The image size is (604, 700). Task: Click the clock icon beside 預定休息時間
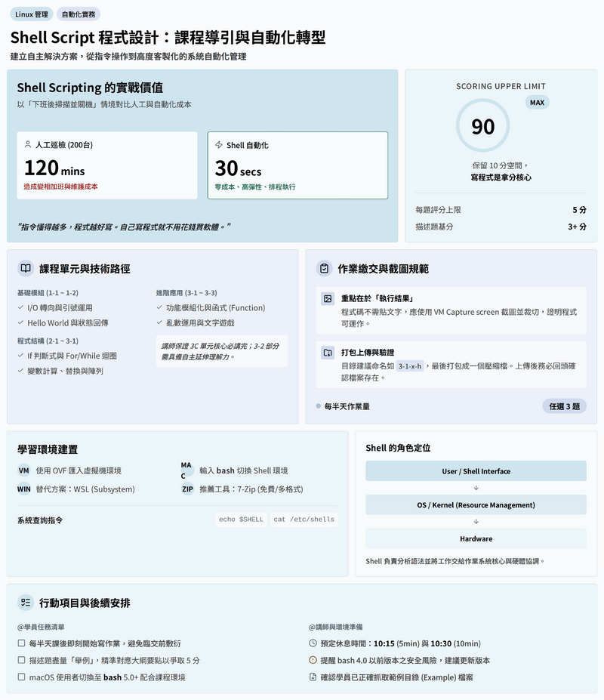tap(313, 643)
